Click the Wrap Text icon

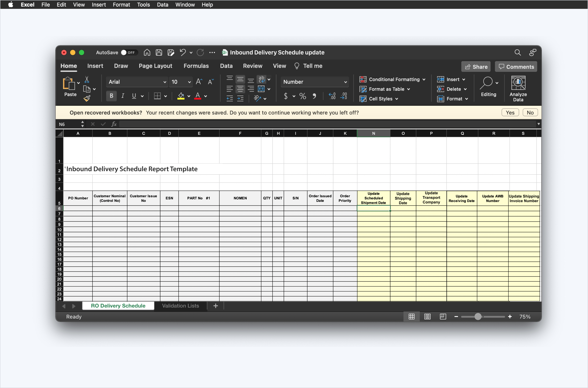[261, 80]
